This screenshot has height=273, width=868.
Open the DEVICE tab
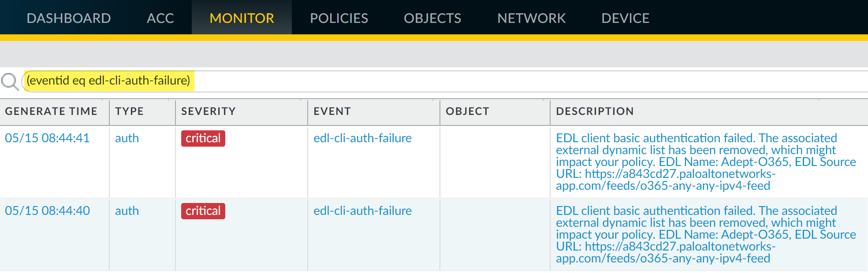click(625, 18)
